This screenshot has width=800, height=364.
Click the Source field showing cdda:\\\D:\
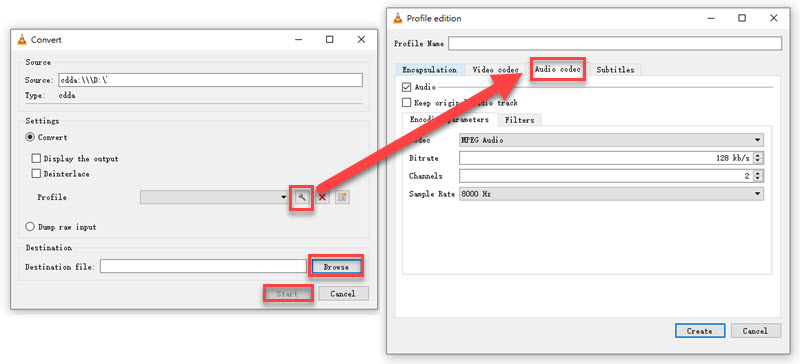[x=210, y=80]
